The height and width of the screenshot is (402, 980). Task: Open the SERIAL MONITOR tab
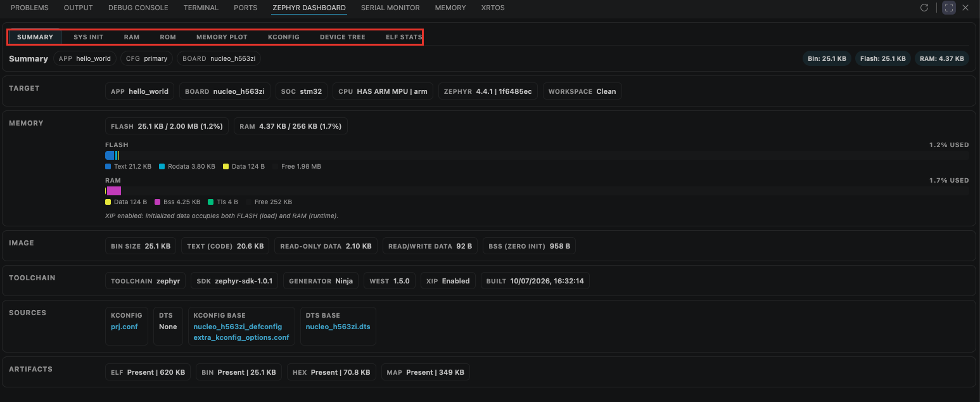click(x=390, y=8)
